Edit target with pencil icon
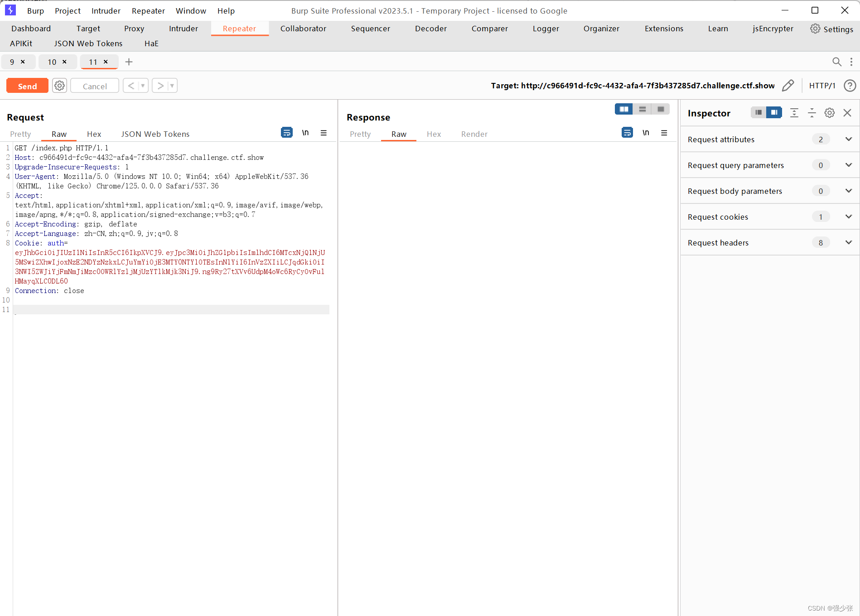The width and height of the screenshot is (860, 616). (x=788, y=85)
